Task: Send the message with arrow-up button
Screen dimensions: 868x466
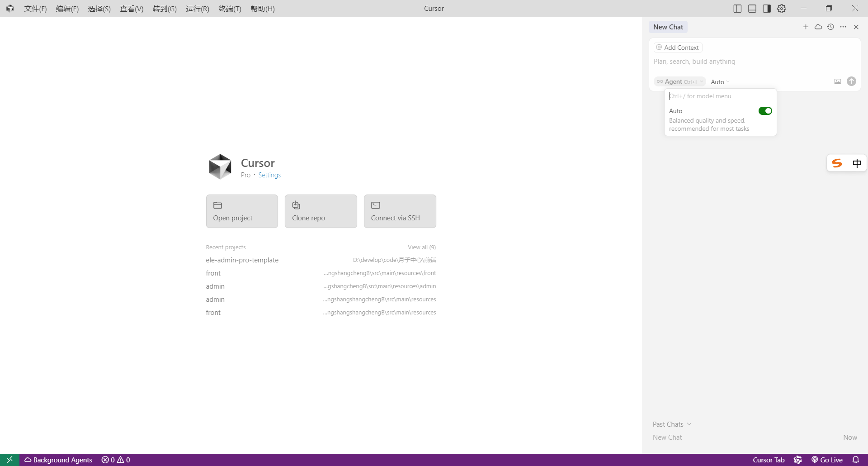Action: point(852,81)
